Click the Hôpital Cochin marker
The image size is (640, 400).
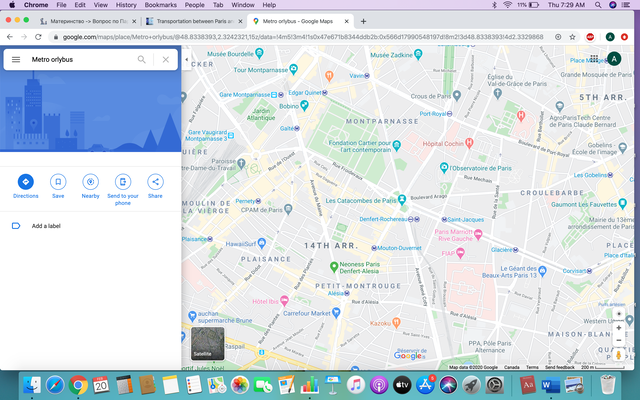[469, 142]
